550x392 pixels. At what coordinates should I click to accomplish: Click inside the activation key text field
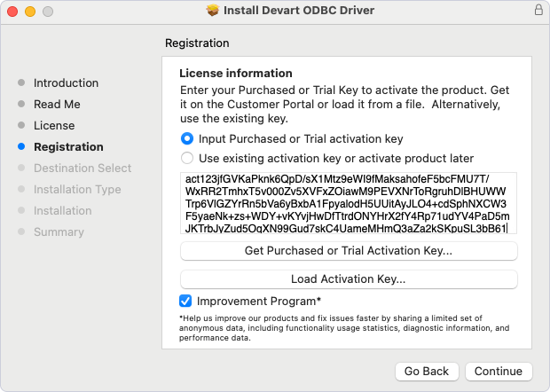[349, 203]
